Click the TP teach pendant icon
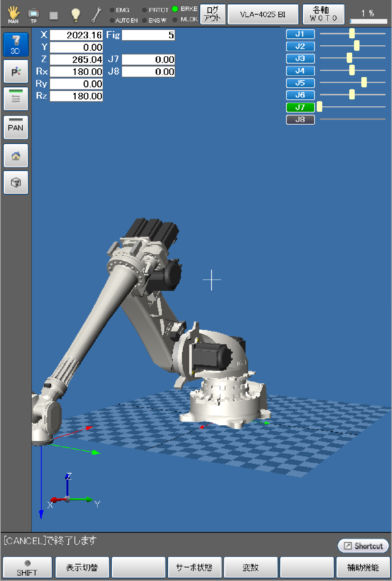 (x=34, y=15)
